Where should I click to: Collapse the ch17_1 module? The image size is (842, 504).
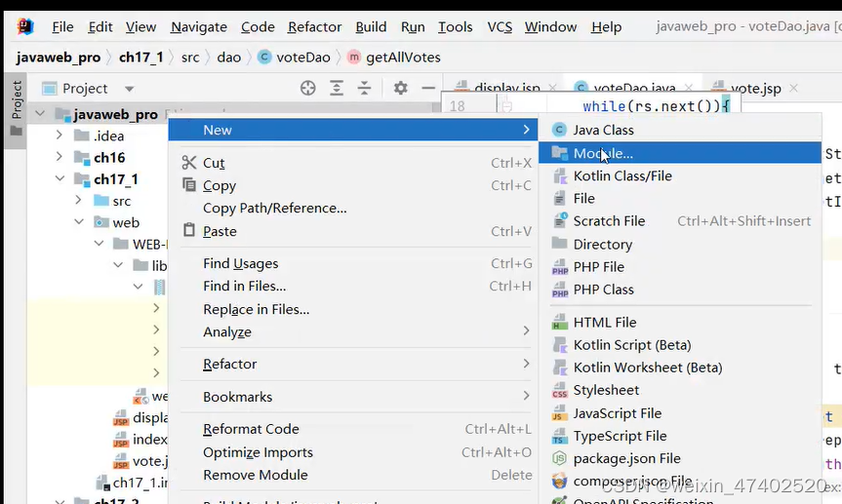point(60,178)
